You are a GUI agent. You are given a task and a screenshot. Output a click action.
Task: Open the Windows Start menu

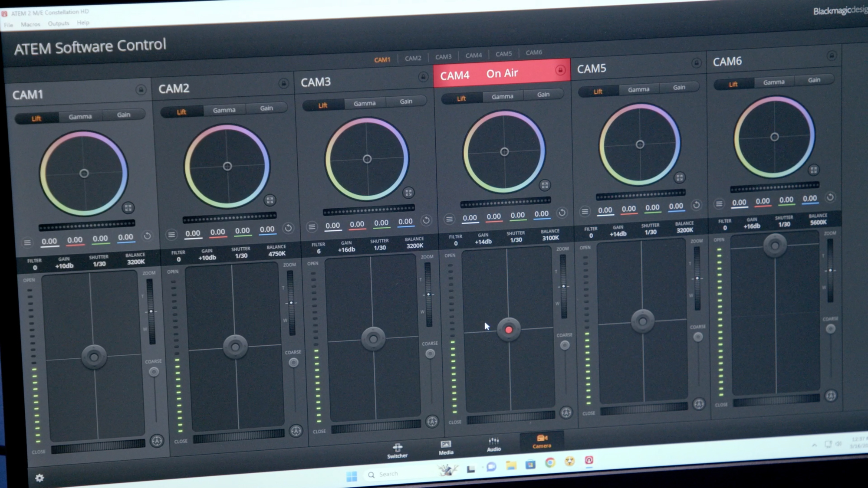[352, 476]
